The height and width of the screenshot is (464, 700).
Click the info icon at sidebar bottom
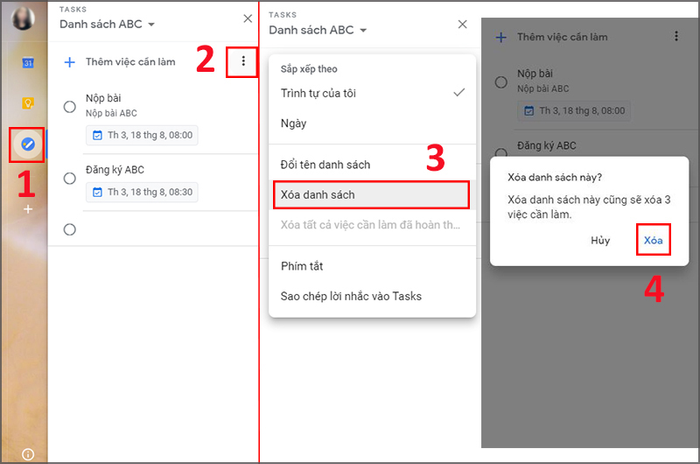(28, 455)
